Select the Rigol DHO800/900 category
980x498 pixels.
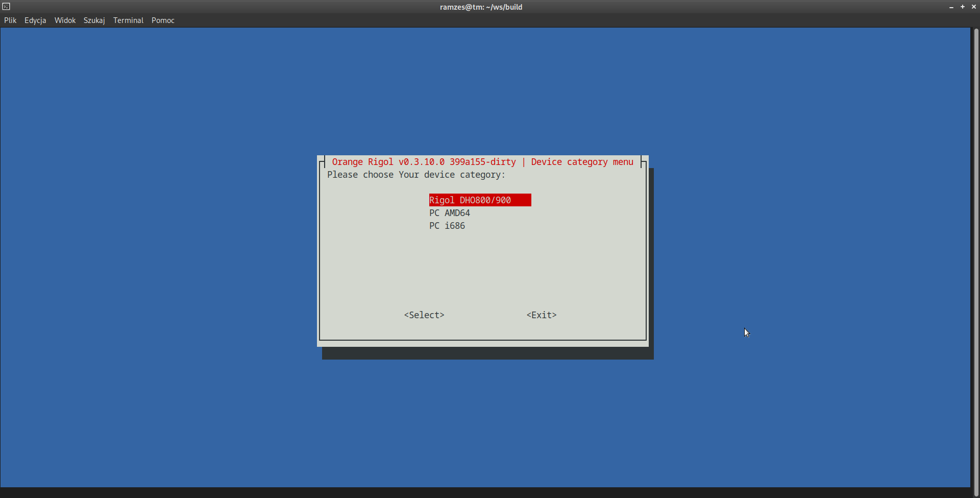(480, 200)
